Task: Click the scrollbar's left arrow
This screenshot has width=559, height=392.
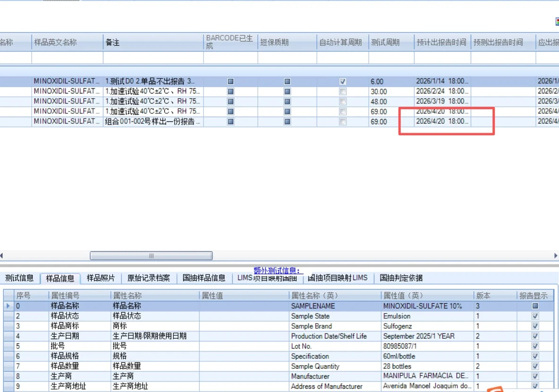Action: [x=2, y=256]
